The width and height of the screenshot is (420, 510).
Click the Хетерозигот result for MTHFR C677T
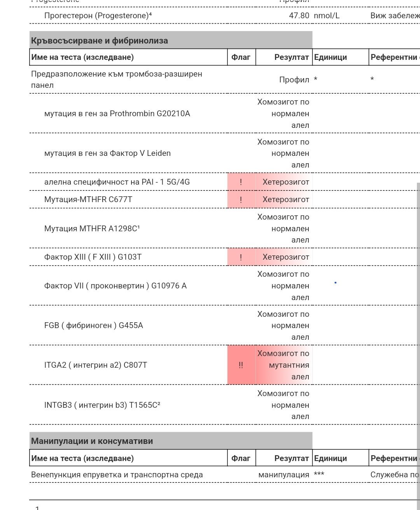pos(285,199)
